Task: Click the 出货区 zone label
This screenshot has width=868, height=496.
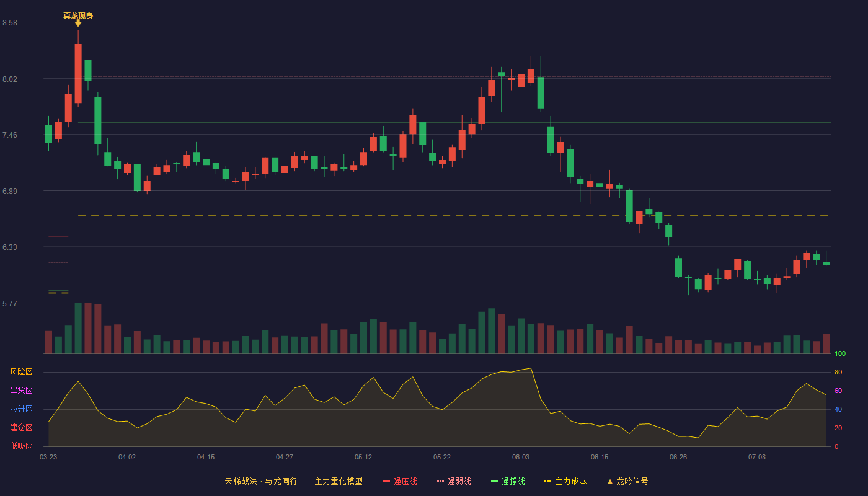Action: [21, 391]
